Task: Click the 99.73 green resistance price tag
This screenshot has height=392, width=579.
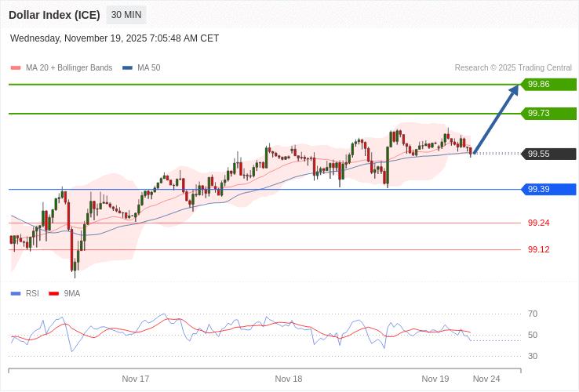Action: point(548,114)
